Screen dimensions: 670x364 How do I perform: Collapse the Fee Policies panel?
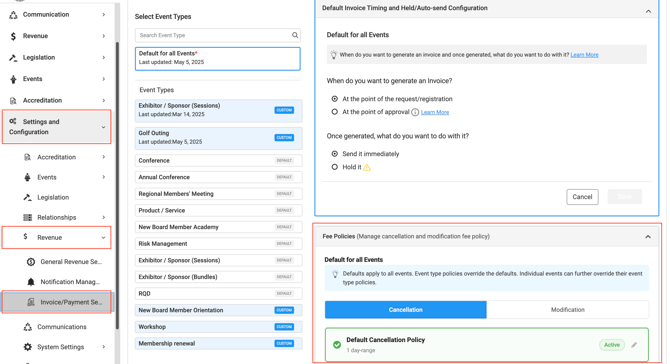[648, 237]
